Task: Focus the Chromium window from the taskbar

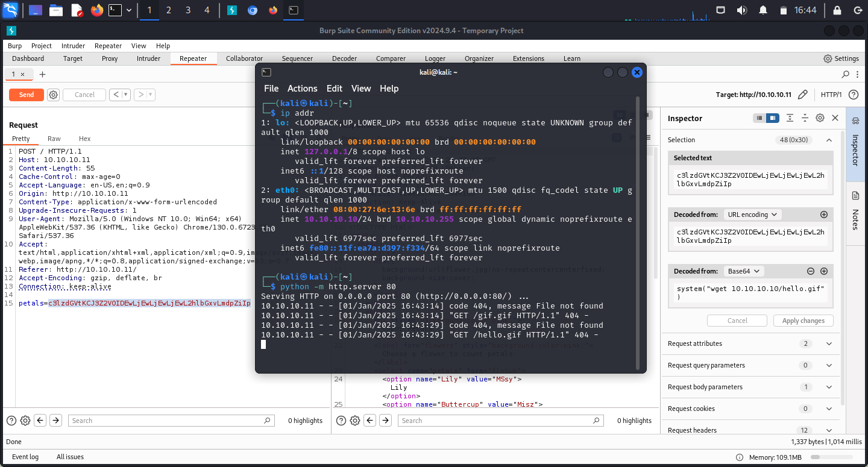Action: (x=253, y=10)
